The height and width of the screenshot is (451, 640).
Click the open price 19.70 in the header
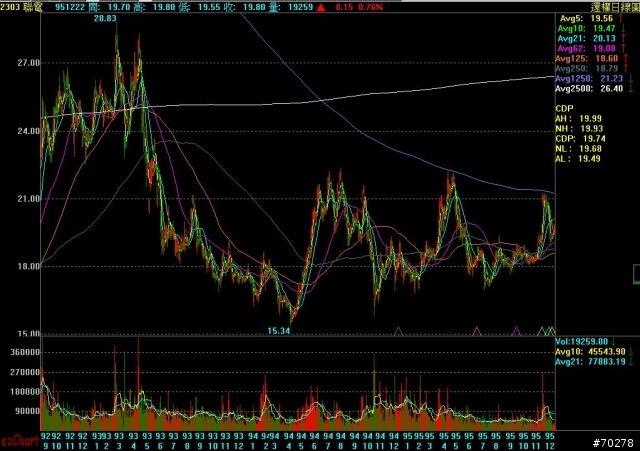click(x=119, y=7)
